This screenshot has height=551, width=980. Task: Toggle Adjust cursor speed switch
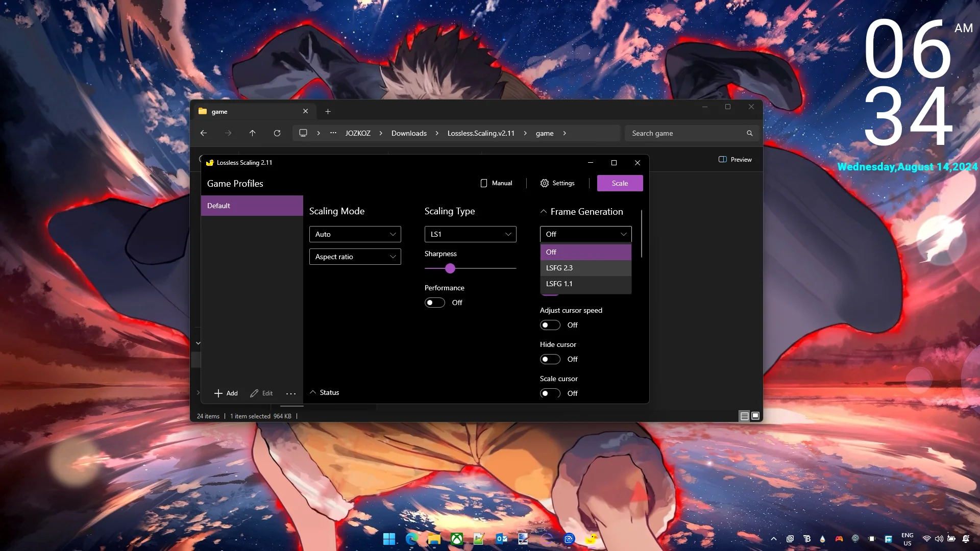pos(550,325)
